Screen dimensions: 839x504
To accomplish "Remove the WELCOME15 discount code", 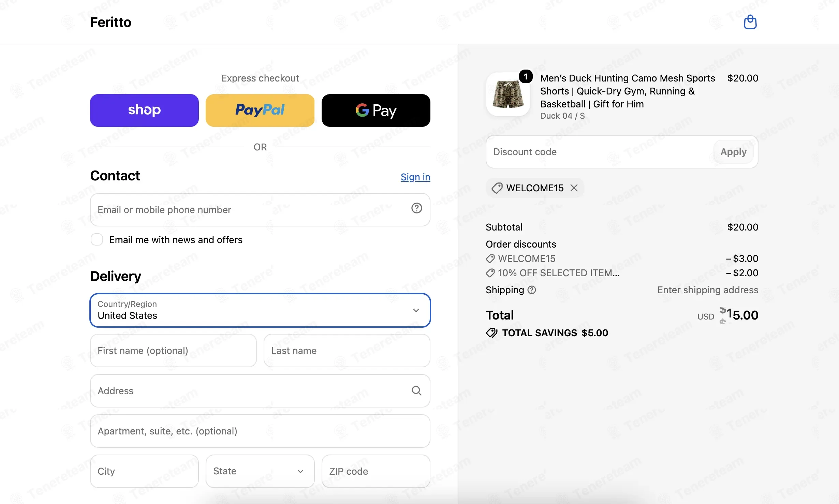I will pyautogui.click(x=574, y=188).
